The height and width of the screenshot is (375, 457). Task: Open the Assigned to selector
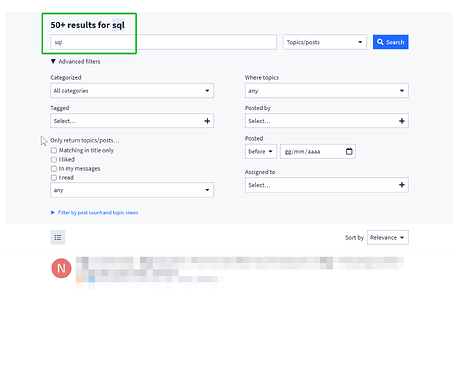pos(326,185)
